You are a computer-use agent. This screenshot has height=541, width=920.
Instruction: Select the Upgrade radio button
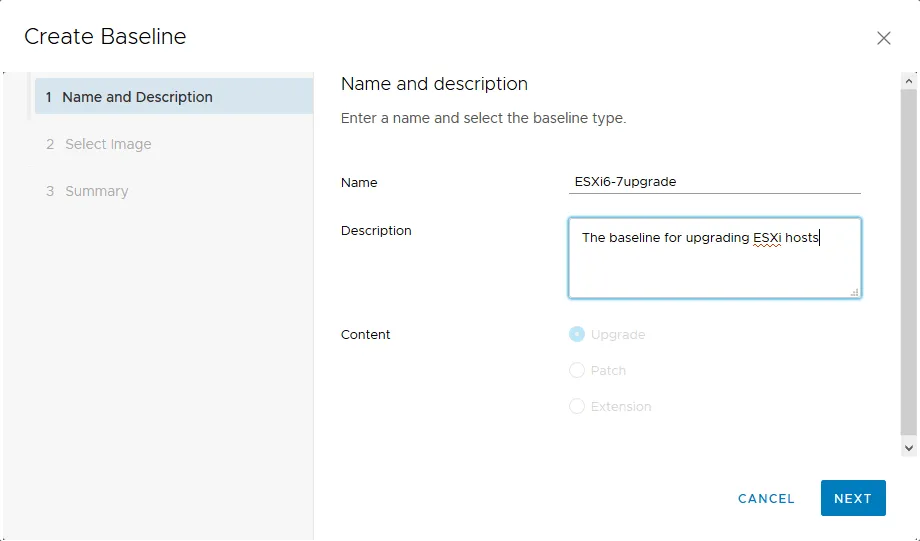pyautogui.click(x=577, y=335)
